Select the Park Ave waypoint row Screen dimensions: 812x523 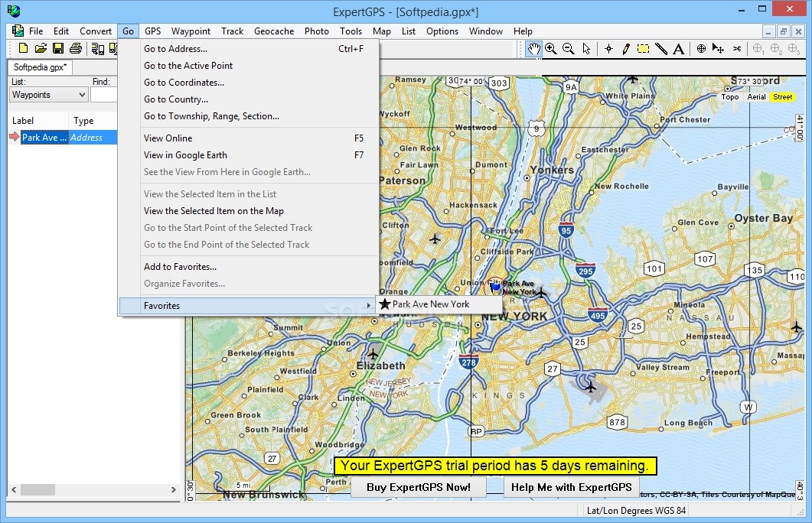point(64,138)
